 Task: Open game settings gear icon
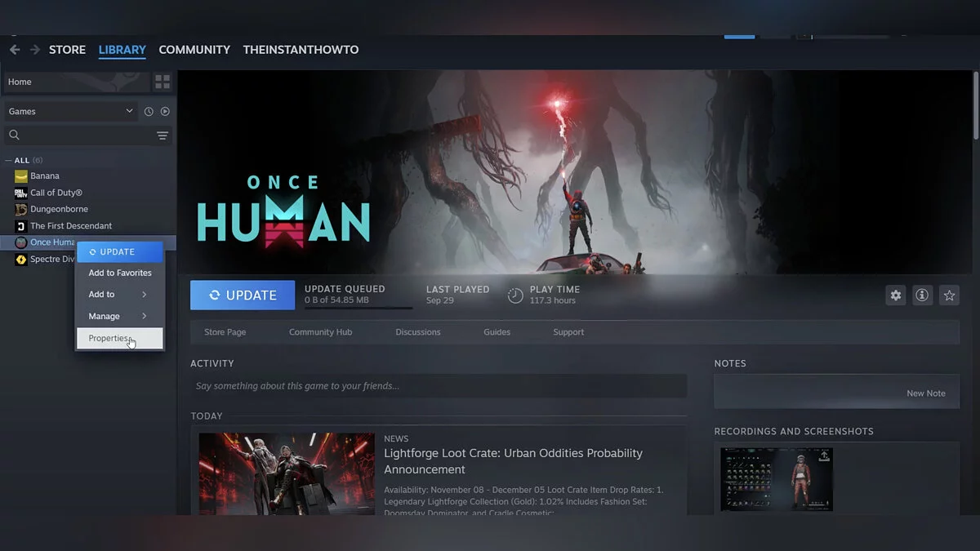click(x=896, y=295)
